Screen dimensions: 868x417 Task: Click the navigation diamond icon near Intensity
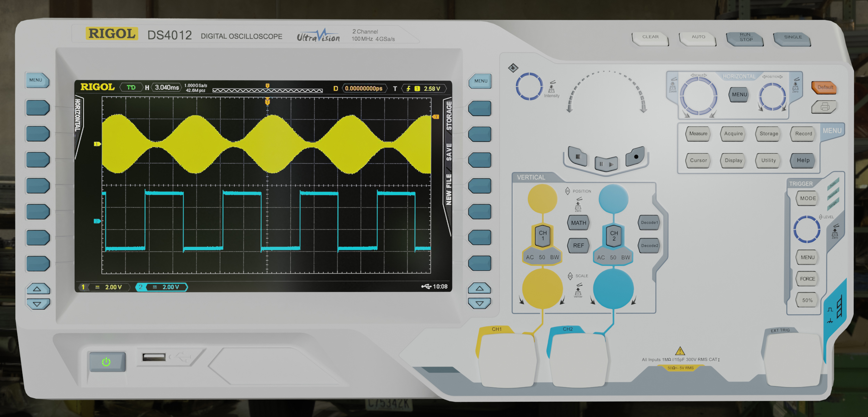point(513,67)
